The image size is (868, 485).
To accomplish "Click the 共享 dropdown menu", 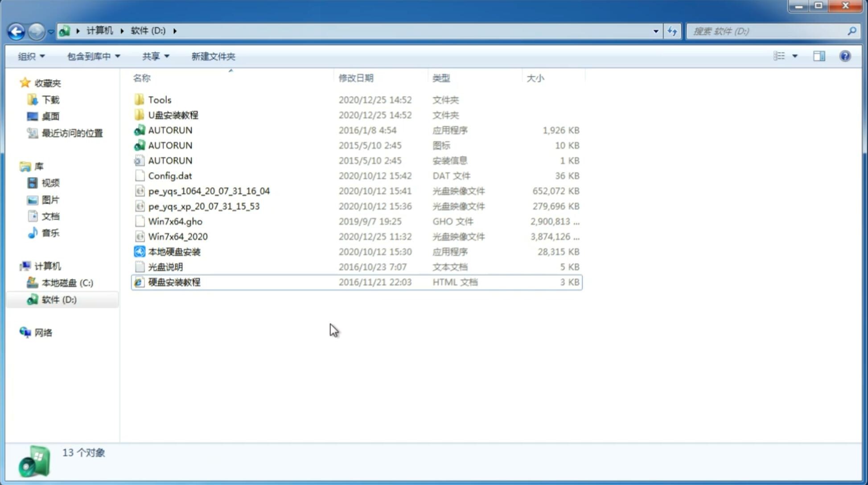I will (155, 56).
